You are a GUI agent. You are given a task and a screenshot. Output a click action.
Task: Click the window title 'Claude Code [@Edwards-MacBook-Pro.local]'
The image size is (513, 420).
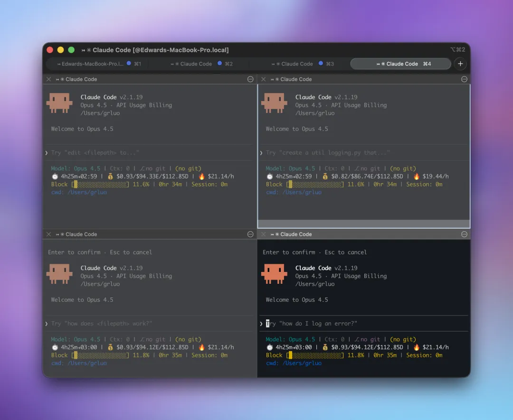pyautogui.click(x=161, y=50)
